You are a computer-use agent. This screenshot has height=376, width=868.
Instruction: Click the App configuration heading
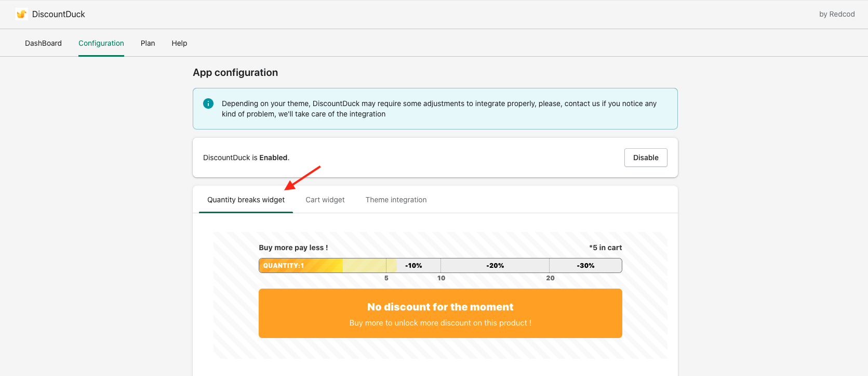point(235,72)
